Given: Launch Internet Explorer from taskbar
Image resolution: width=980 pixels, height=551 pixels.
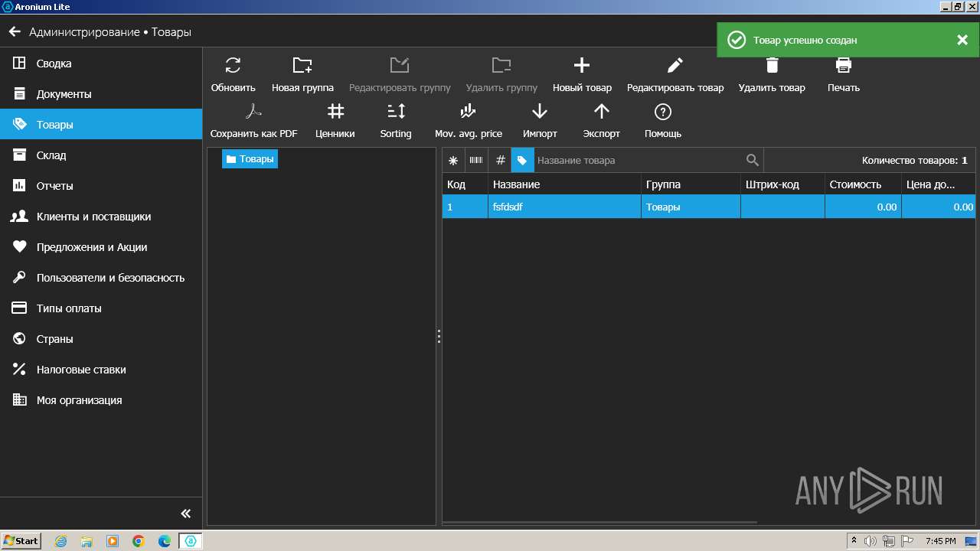Looking at the screenshot, I should (x=60, y=541).
